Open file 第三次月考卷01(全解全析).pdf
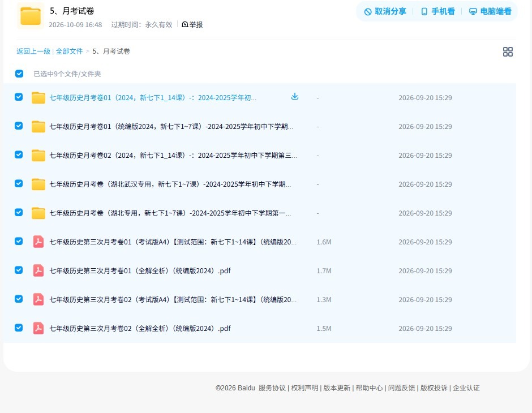The image size is (532, 413). click(140, 270)
